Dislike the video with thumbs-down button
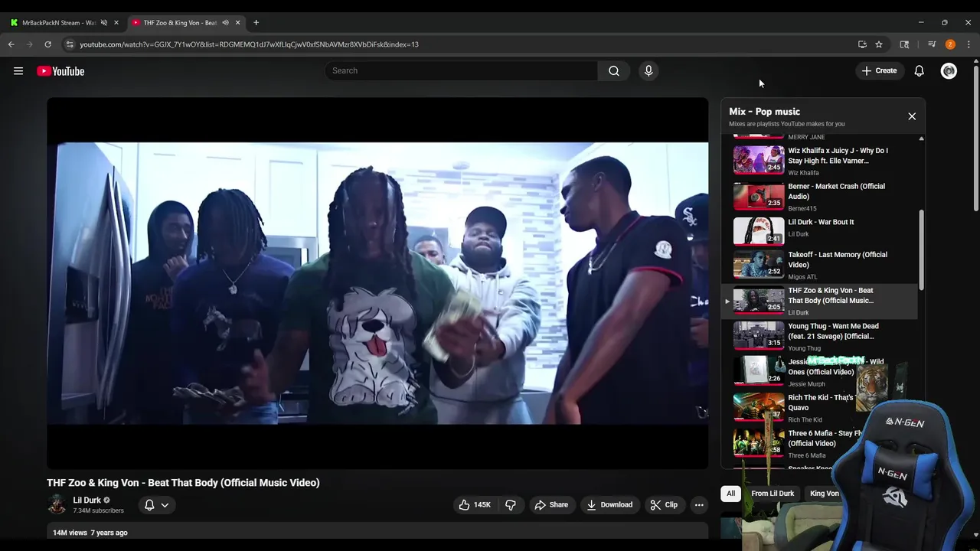The width and height of the screenshot is (980, 551). [511, 505]
